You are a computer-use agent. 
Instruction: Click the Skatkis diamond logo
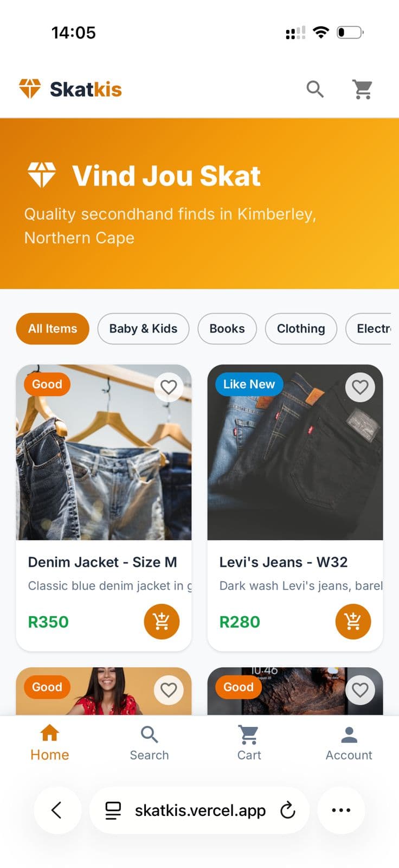(x=30, y=88)
